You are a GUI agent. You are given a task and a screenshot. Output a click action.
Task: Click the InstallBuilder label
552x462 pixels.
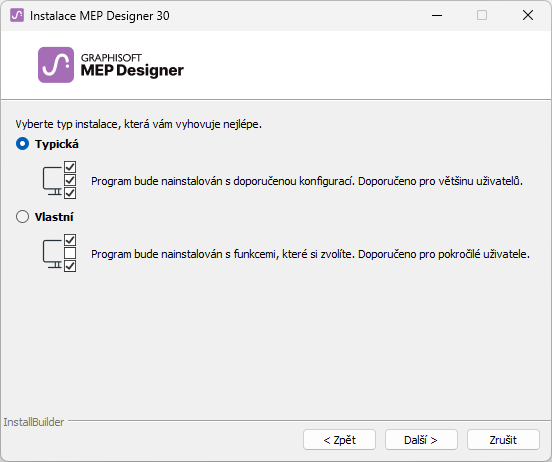[x=34, y=422]
